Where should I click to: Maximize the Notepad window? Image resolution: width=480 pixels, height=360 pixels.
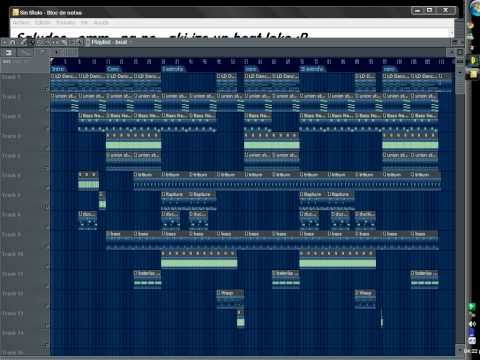tap(429, 11)
